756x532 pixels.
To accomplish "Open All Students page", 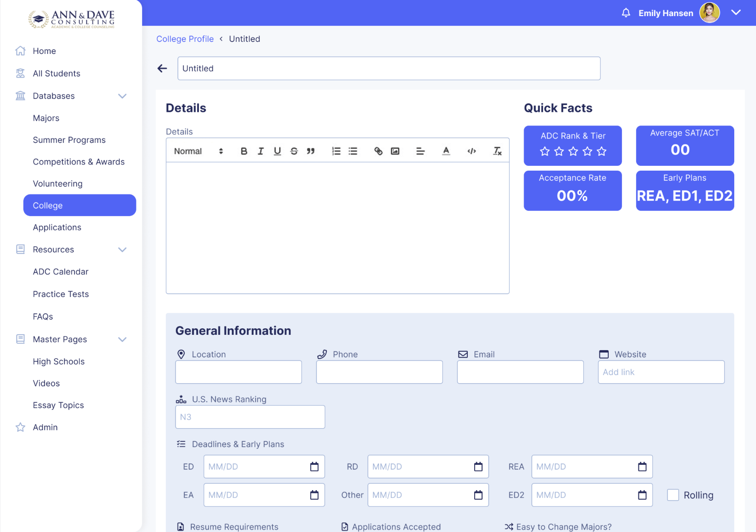I will point(57,74).
